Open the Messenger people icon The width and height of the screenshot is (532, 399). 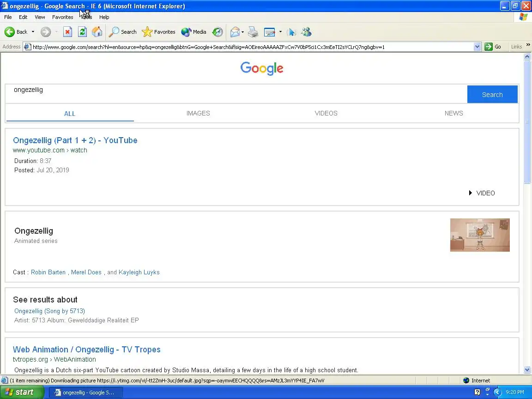point(306,32)
